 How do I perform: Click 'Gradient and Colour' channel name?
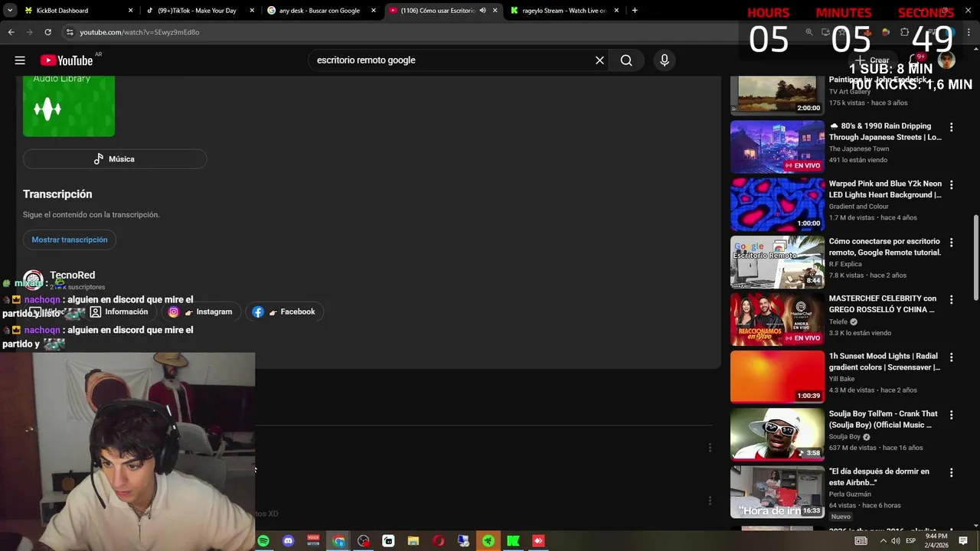coord(859,206)
